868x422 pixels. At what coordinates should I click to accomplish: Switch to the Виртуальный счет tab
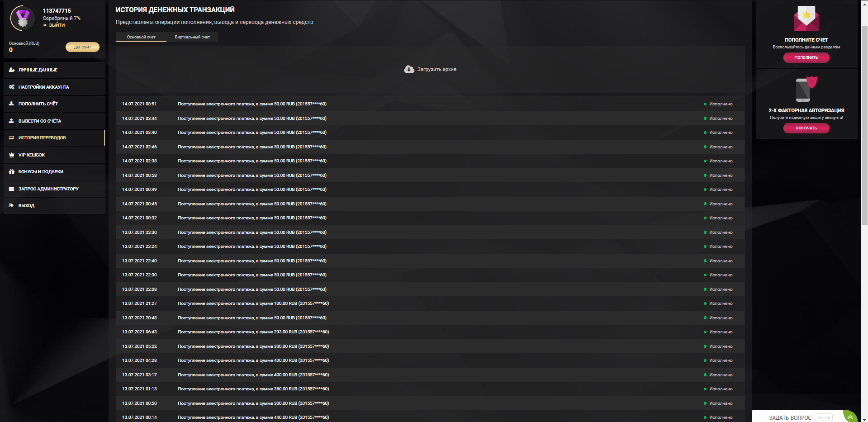pos(192,37)
